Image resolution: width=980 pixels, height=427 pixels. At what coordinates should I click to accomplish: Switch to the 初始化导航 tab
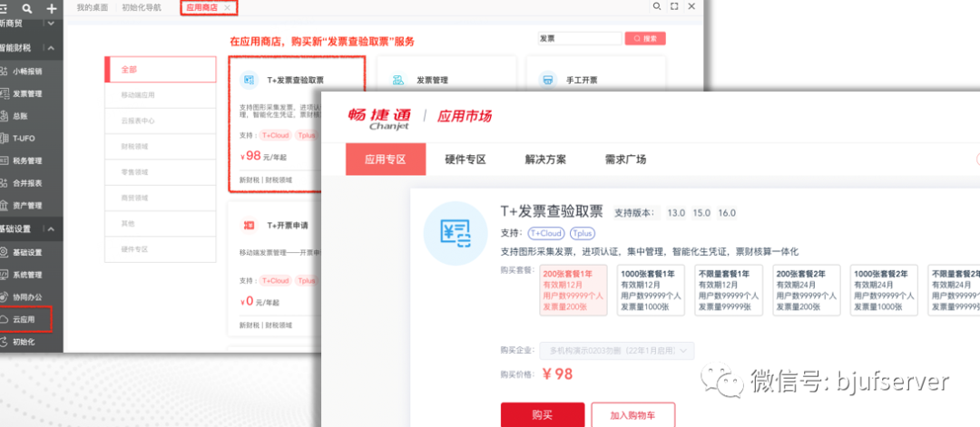(x=142, y=7)
